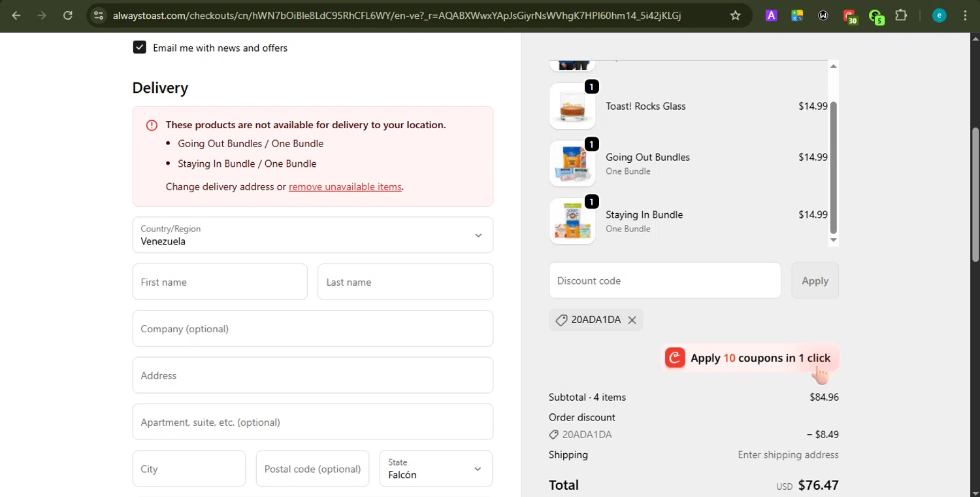Image resolution: width=980 pixels, height=497 pixels.
Task: Bookmark this page with the star icon
Action: click(x=736, y=16)
